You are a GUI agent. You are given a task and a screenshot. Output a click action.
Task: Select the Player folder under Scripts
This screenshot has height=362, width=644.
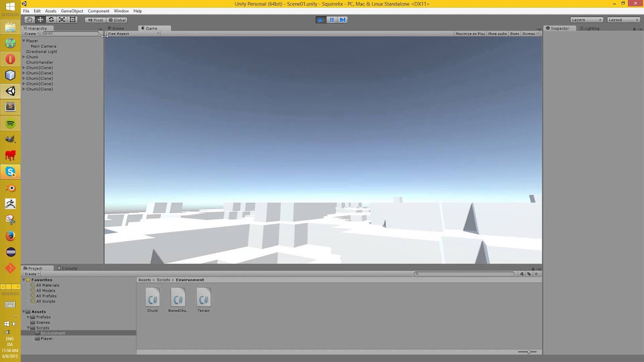click(46, 338)
